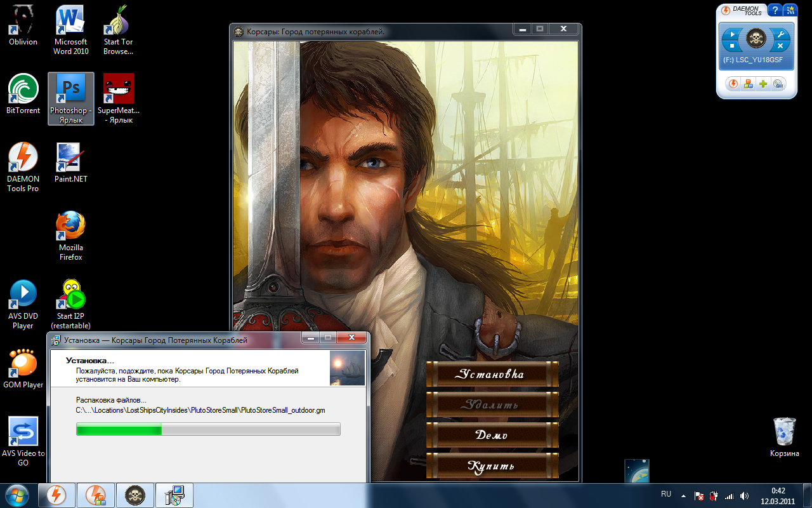Open the AVS DVD Player icon
The height and width of the screenshot is (508, 812).
coord(23,304)
